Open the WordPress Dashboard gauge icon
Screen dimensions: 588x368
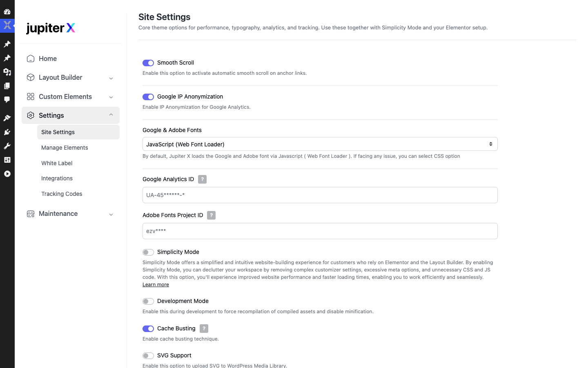(7, 11)
